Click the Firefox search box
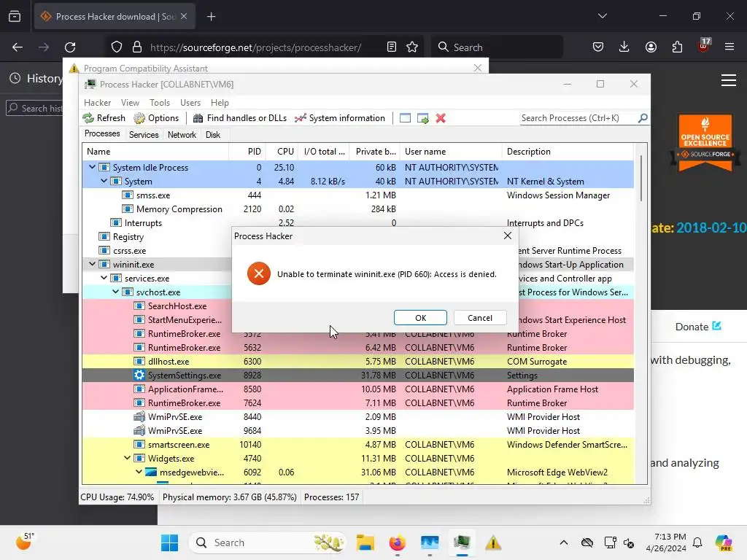Screen dimensions: 747x560 (498, 47)
